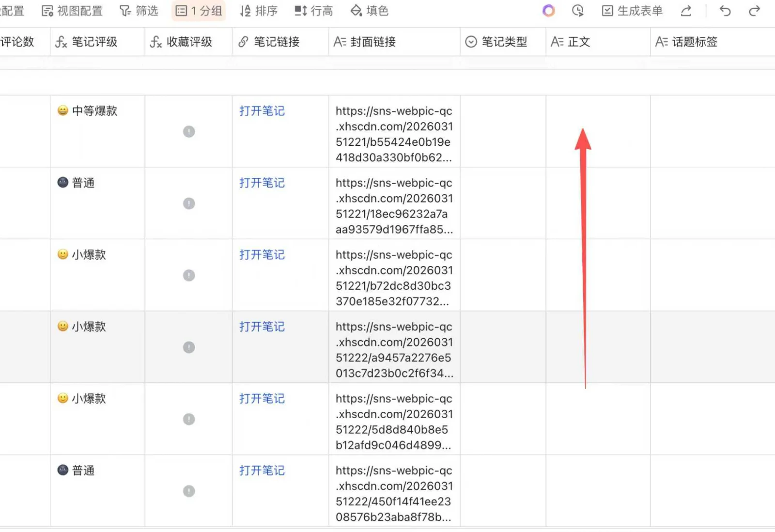This screenshot has height=532, width=775.
Task: Click 生成表单 generate form button
Action: click(632, 11)
